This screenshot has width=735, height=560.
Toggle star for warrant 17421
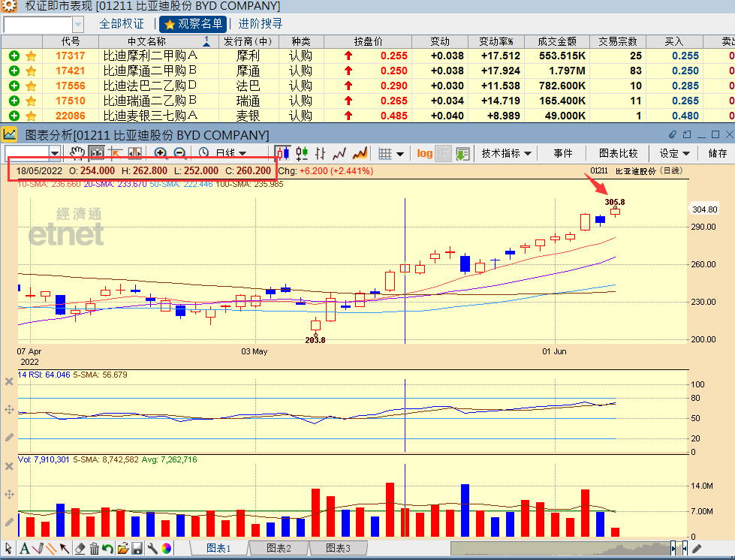click(31, 71)
